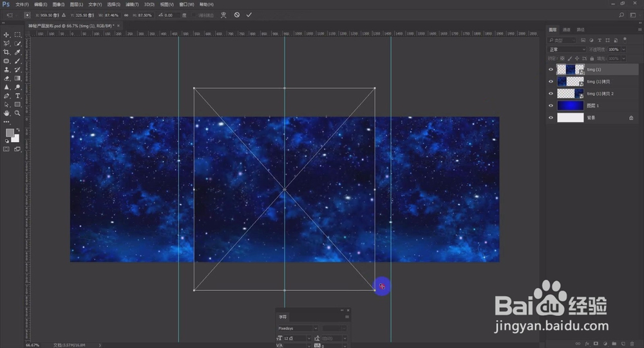Image resolution: width=644 pixels, height=348 pixels.
Task: Select the Gradient tool
Action: pos(17,78)
